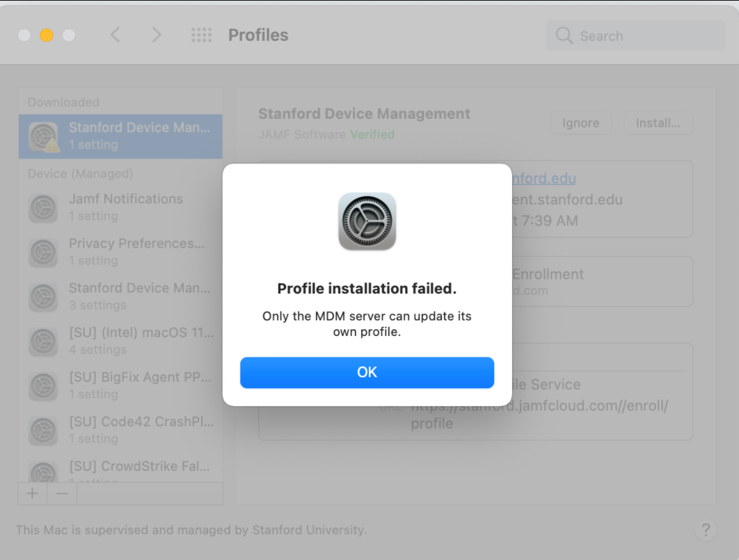This screenshot has width=739, height=560.
Task: Click the Install… button for profile
Action: click(x=658, y=123)
